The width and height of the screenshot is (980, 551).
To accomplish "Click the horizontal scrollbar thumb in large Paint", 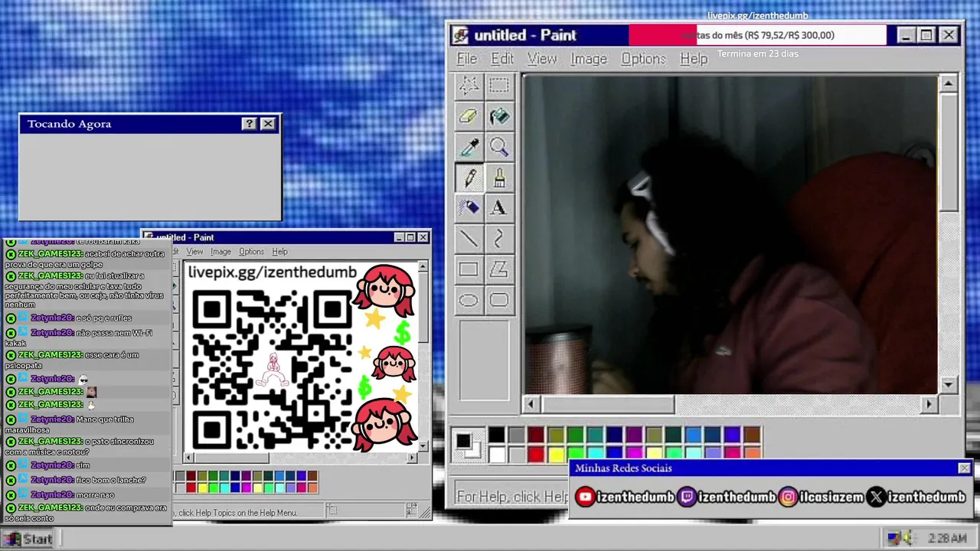I will pyautogui.click(x=609, y=404).
